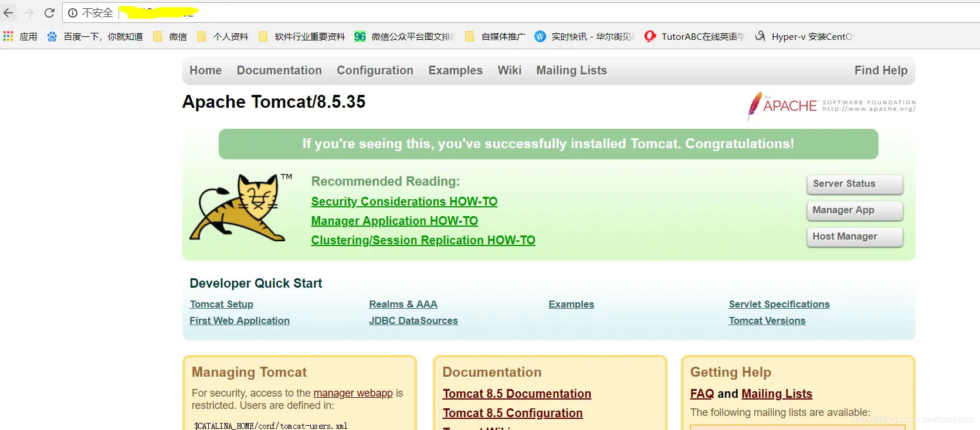Image resolution: width=980 pixels, height=430 pixels.
Task: Open the Configuration nav item
Action: (375, 70)
